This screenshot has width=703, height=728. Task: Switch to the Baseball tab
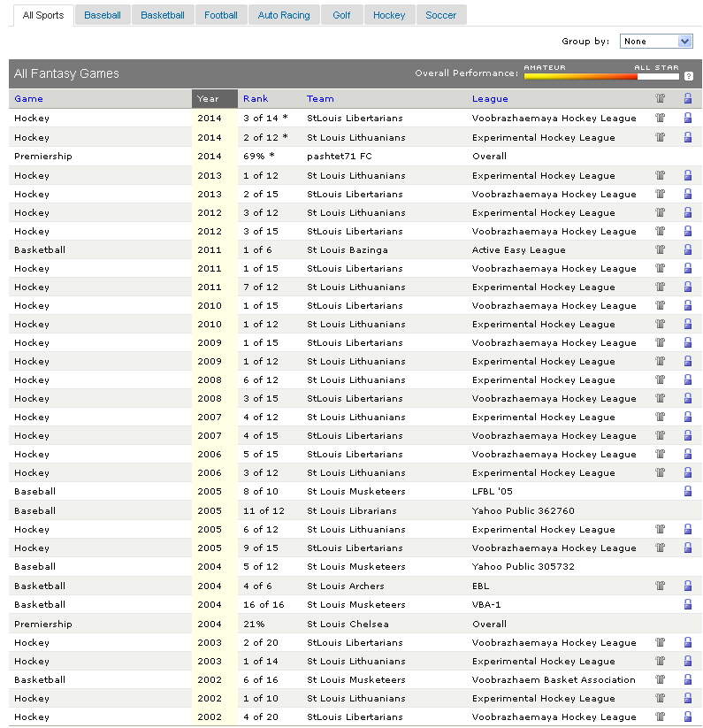[103, 15]
